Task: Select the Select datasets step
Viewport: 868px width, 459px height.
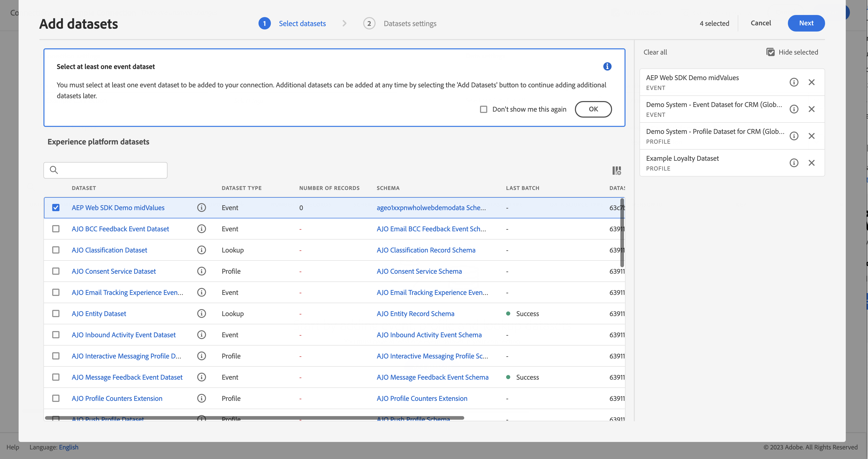Action: (302, 24)
